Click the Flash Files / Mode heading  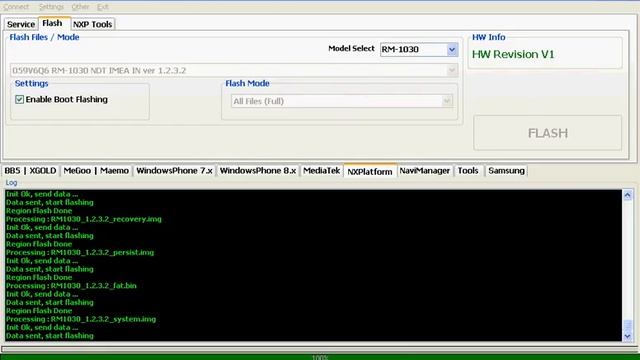click(x=44, y=37)
